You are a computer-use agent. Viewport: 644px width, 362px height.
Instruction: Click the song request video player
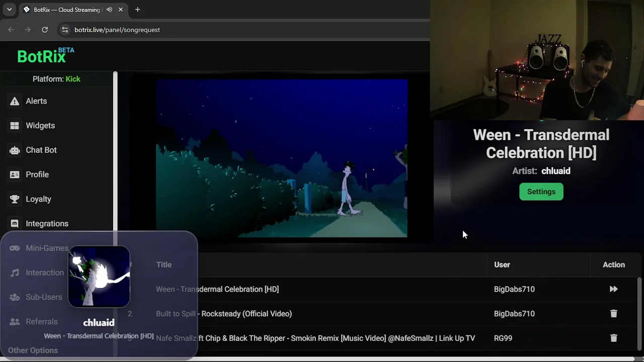coord(281,158)
